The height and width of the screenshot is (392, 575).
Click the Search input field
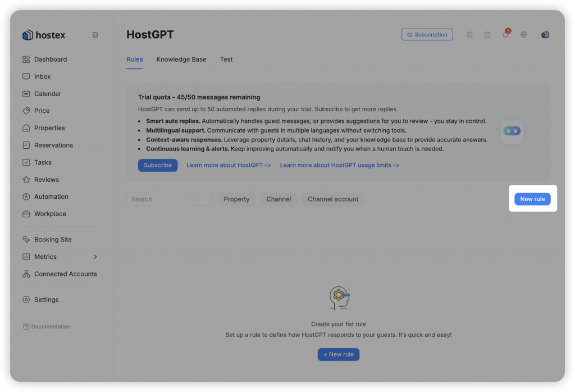coord(169,199)
